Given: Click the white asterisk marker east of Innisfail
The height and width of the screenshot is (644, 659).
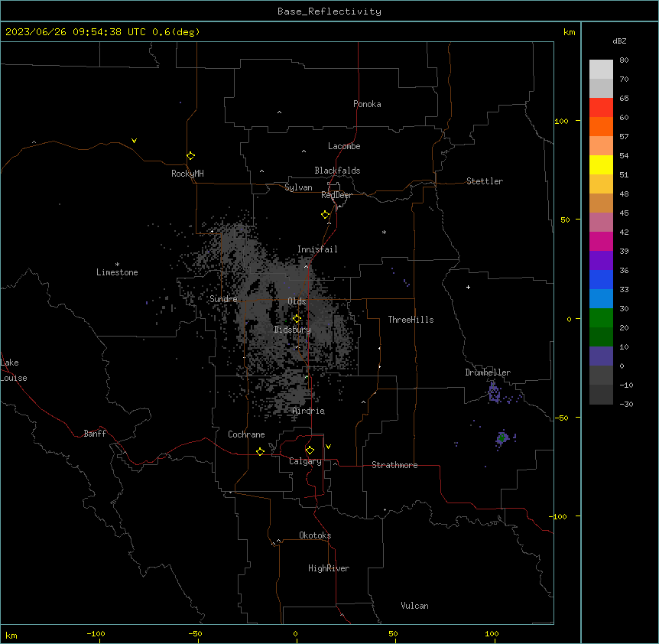Looking at the screenshot, I should coord(384,232).
